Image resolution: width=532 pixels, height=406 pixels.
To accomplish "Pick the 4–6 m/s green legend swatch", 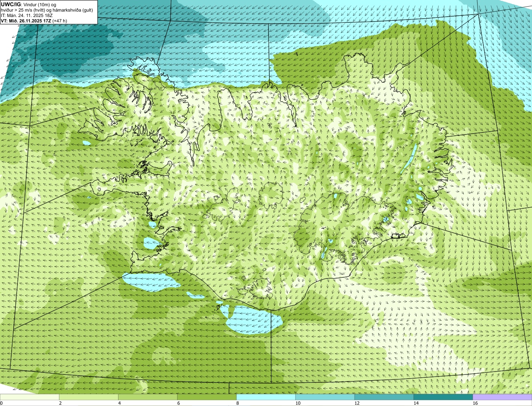I will (x=148, y=397).
